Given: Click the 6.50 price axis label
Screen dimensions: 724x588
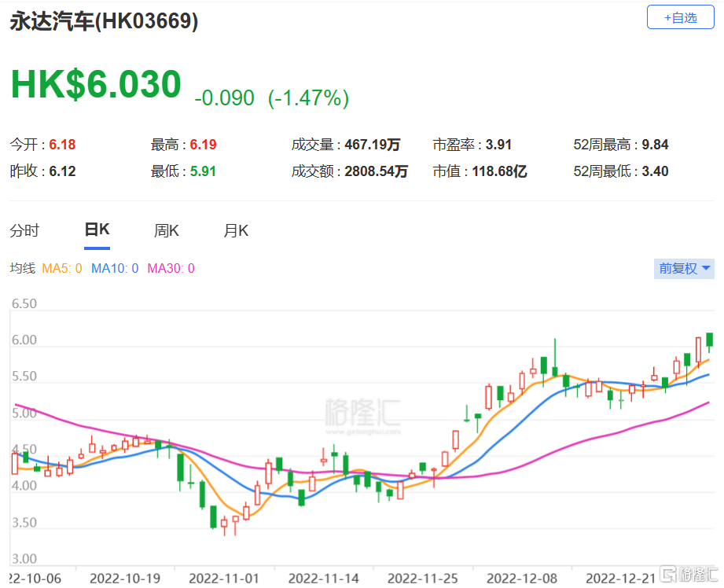Looking at the screenshot, I should (x=24, y=303).
